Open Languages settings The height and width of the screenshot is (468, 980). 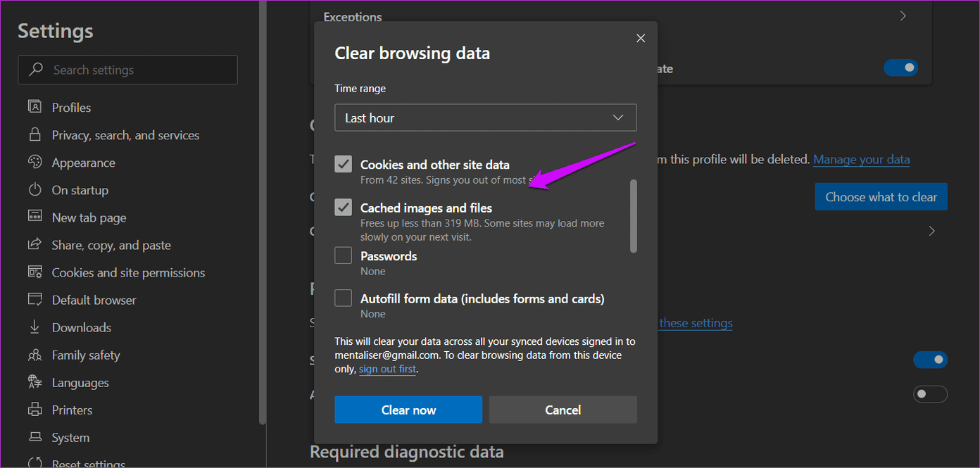click(x=80, y=383)
